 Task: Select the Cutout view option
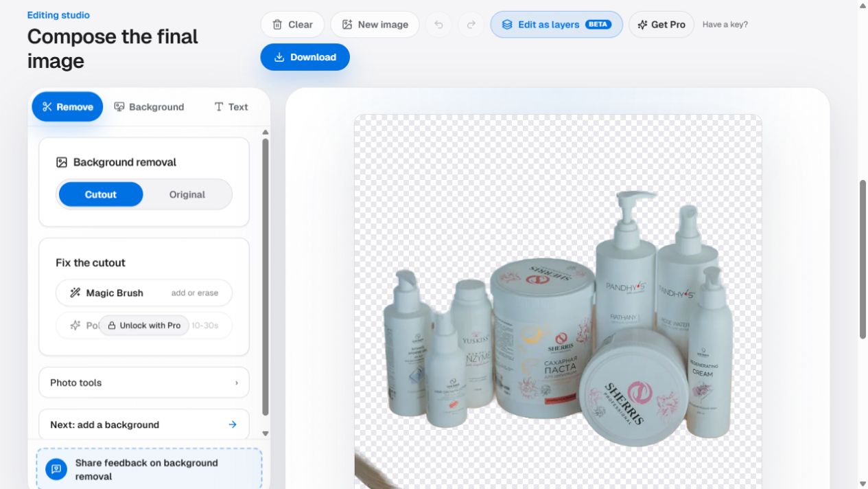coord(101,194)
